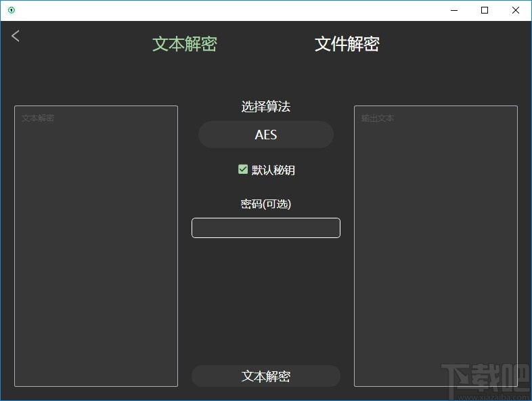
Task: Minimize the window
Action: (x=454, y=10)
